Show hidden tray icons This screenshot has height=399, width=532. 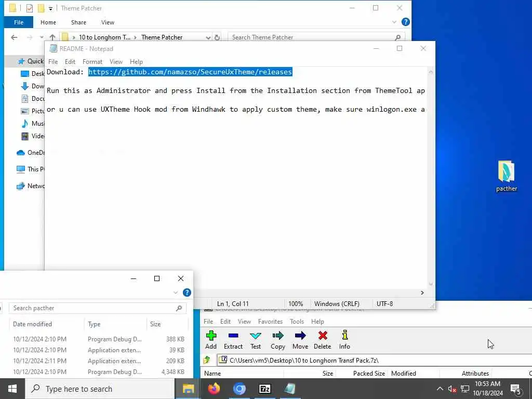click(440, 389)
